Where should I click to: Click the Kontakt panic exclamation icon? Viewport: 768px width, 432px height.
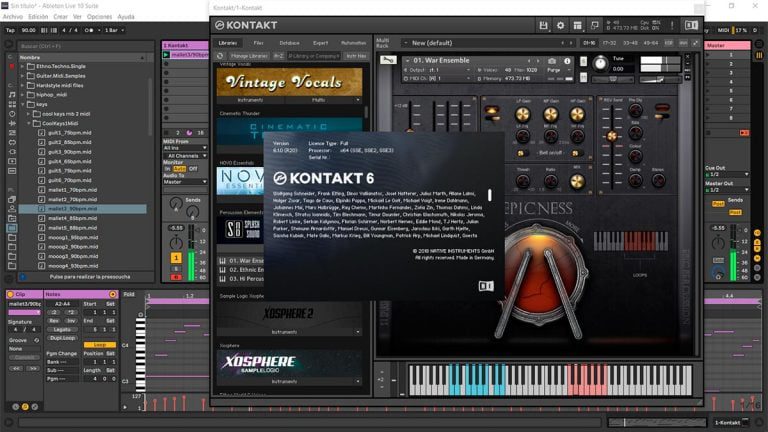672,25
